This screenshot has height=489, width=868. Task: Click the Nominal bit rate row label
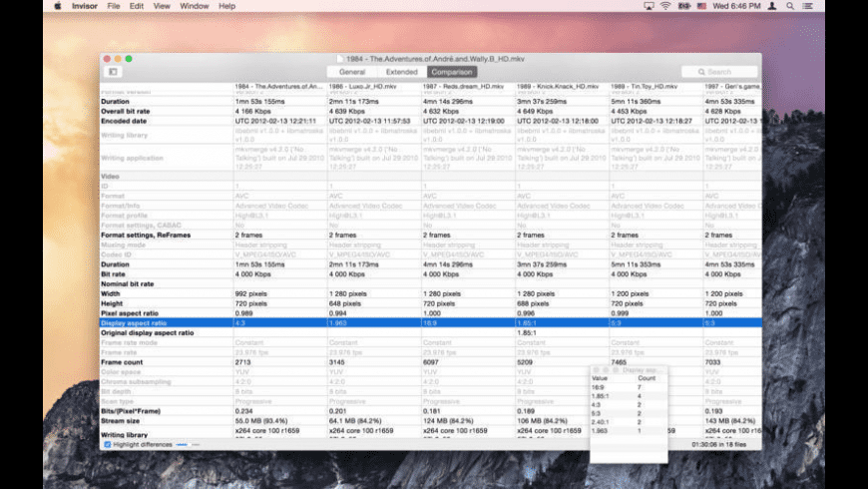pyautogui.click(x=128, y=284)
